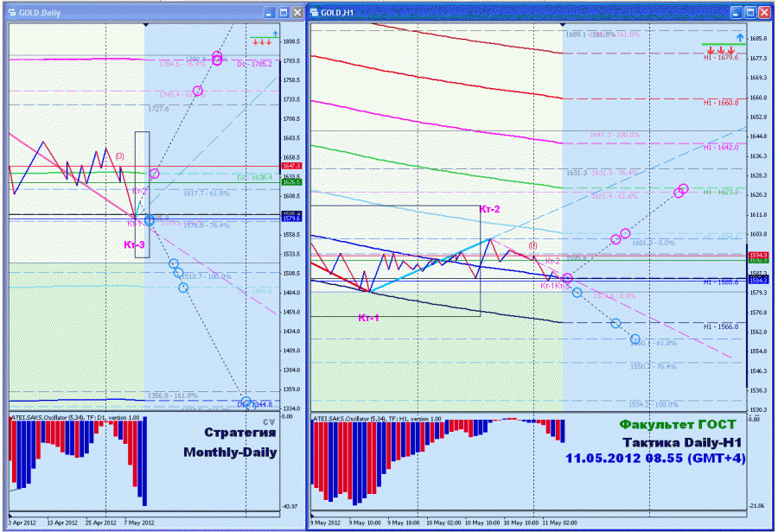Click the GOLD,H1 chart window icon
Screen dimensions: 778x532
315,12
